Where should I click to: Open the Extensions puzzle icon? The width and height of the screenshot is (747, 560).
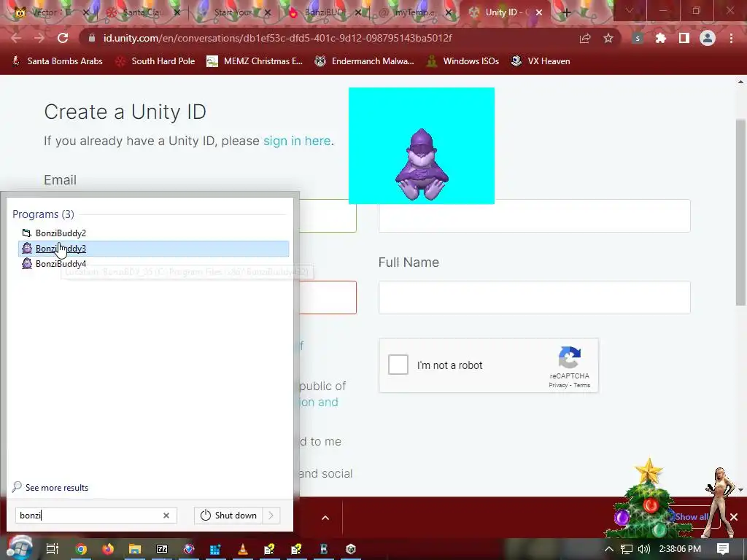(661, 38)
